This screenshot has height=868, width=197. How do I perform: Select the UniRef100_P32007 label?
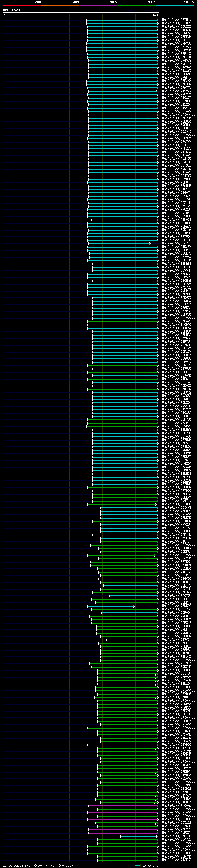(x=177, y=779)
